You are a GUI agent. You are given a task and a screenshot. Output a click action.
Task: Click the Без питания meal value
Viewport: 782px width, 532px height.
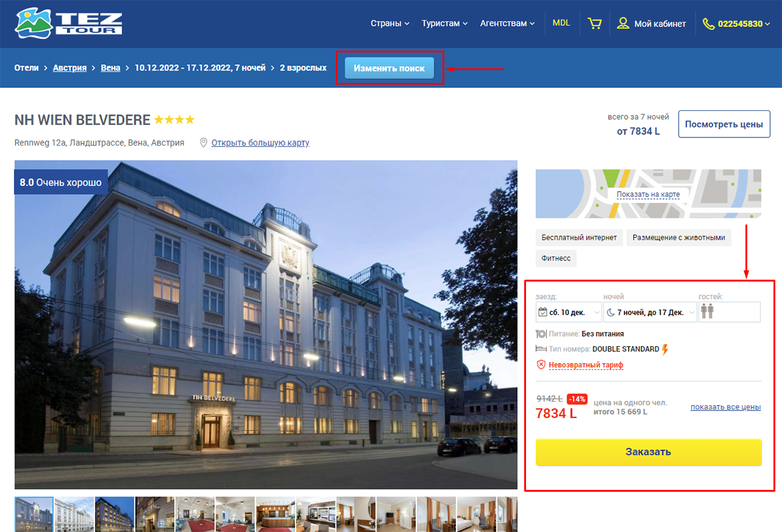click(602, 333)
